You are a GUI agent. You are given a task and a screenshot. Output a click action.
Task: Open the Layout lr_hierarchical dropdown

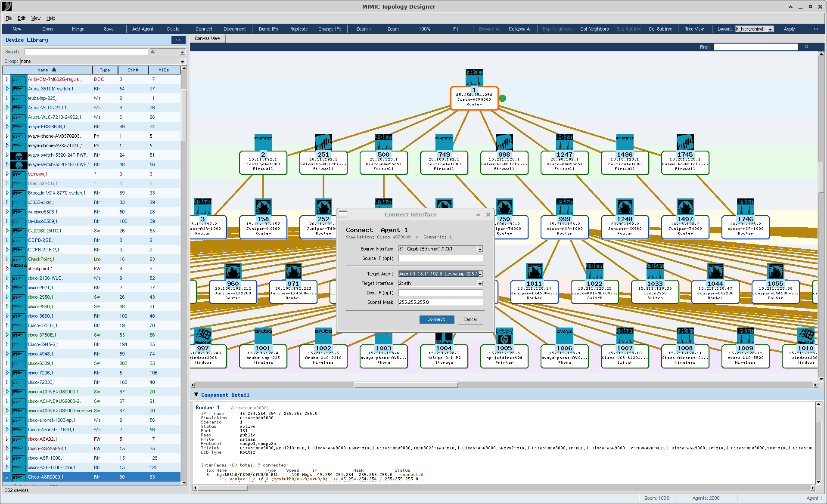(771, 29)
